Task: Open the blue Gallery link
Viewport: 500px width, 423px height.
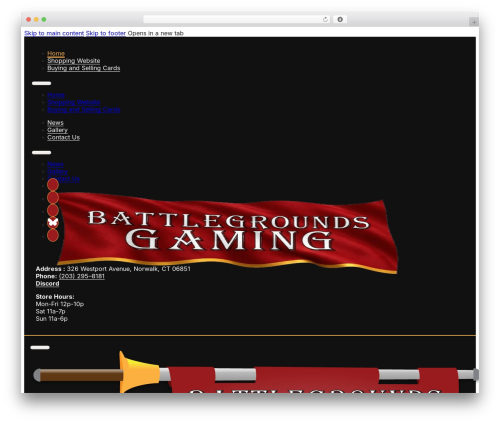Action: click(57, 171)
